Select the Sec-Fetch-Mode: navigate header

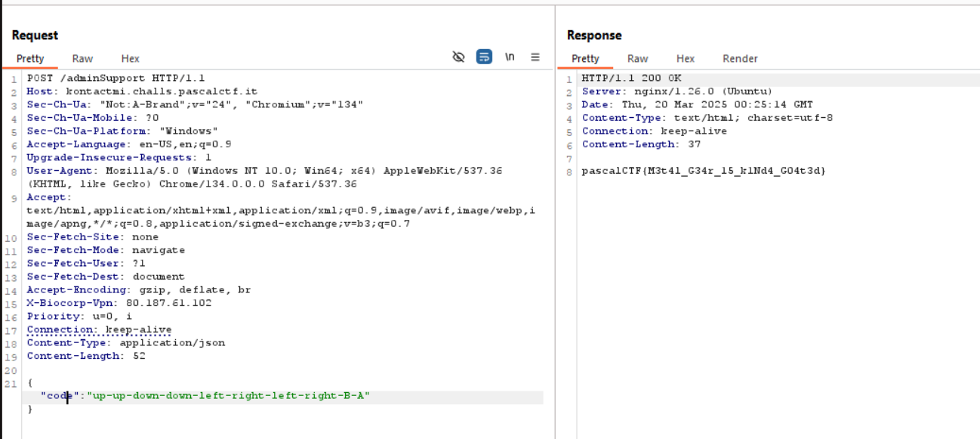coord(106,250)
